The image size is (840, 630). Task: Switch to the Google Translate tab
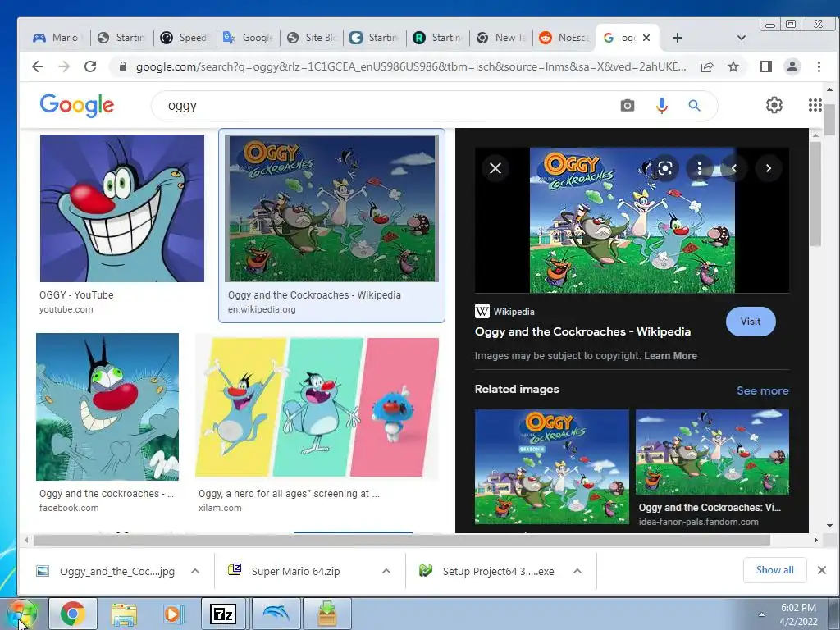[249, 38]
